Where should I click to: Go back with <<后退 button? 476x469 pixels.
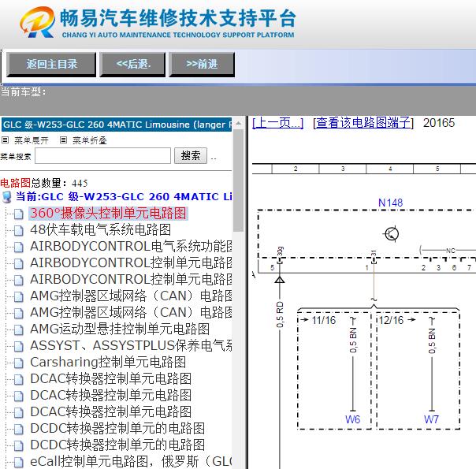132,64
